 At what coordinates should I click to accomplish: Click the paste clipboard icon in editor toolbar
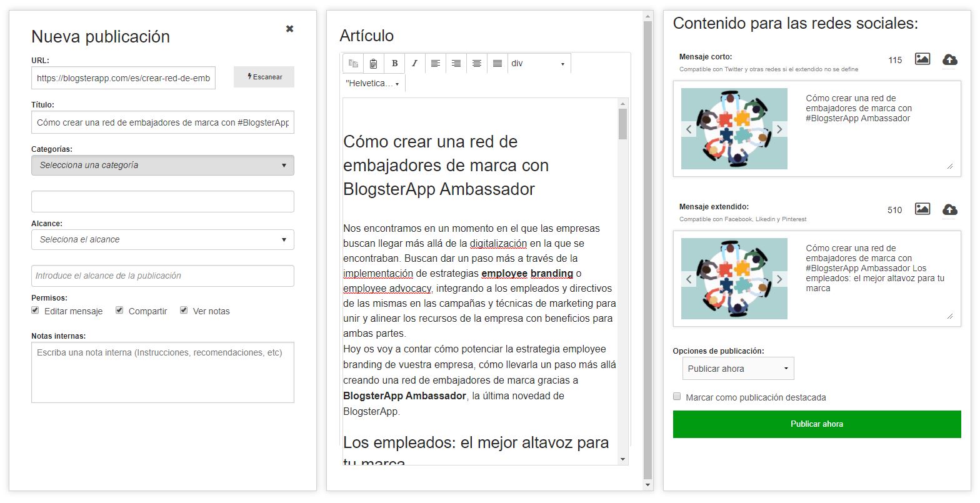[x=373, y=63]
